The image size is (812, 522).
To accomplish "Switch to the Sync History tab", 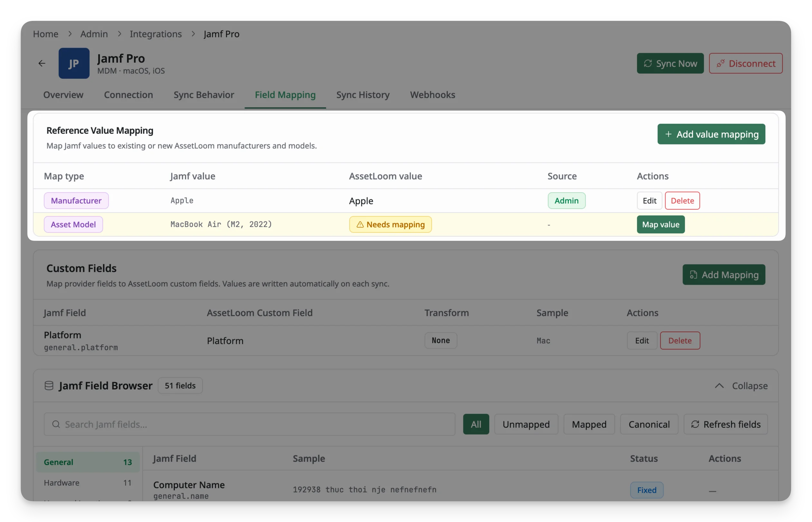I will (363, 95).
